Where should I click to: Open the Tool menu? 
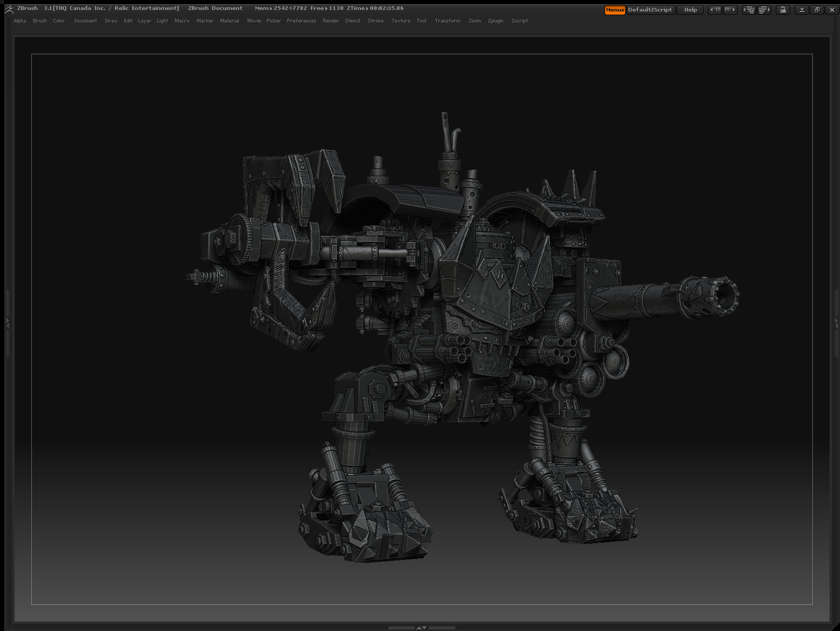click(x=422, y=21)
